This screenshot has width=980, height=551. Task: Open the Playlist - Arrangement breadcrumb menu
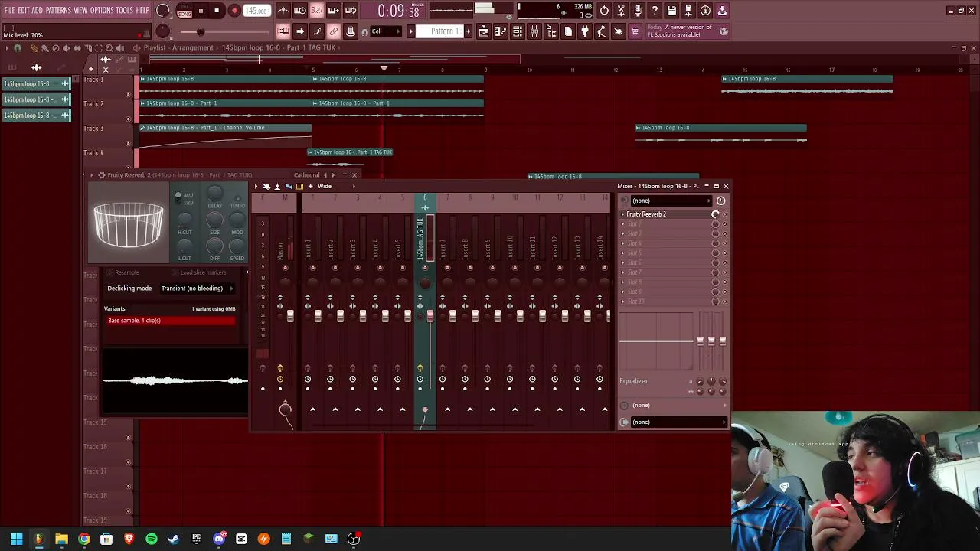click(178, 47)
